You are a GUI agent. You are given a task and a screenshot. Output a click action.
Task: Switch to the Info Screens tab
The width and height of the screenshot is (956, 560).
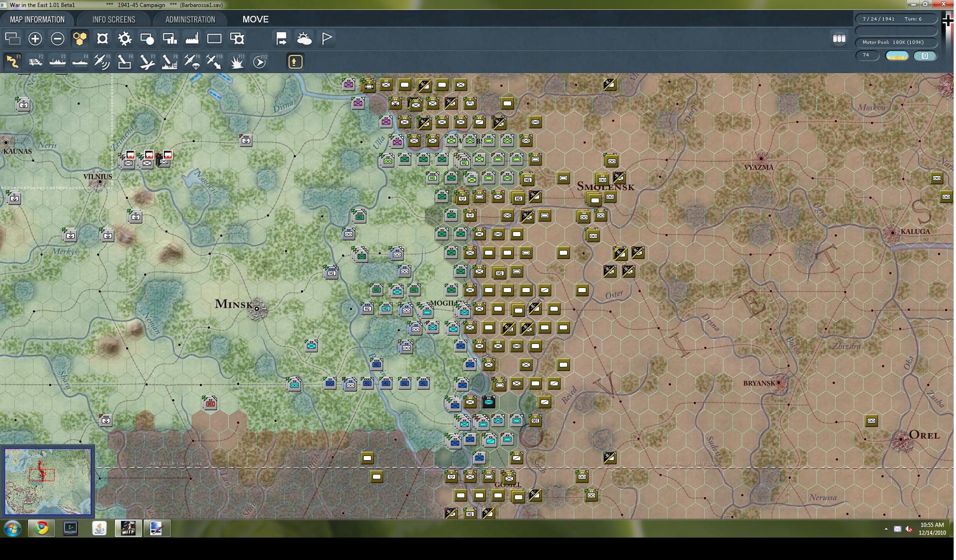point(113,19)
